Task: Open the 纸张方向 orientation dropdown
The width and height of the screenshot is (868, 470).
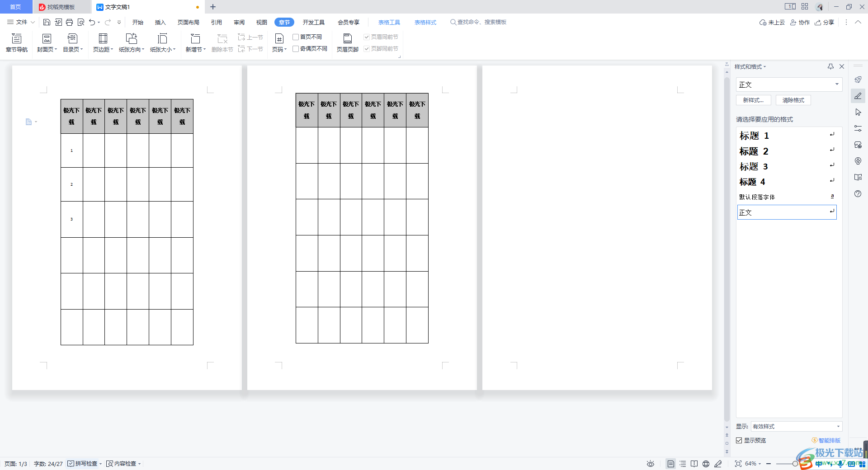Action: coord(132,43)
